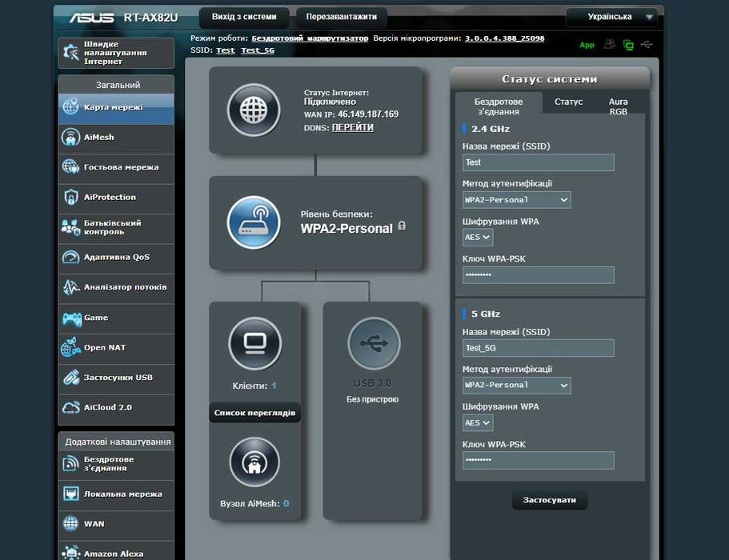Screen dimensions: 729x560
Task: Open Amazon Alexa icon
Action: (70, 553)
